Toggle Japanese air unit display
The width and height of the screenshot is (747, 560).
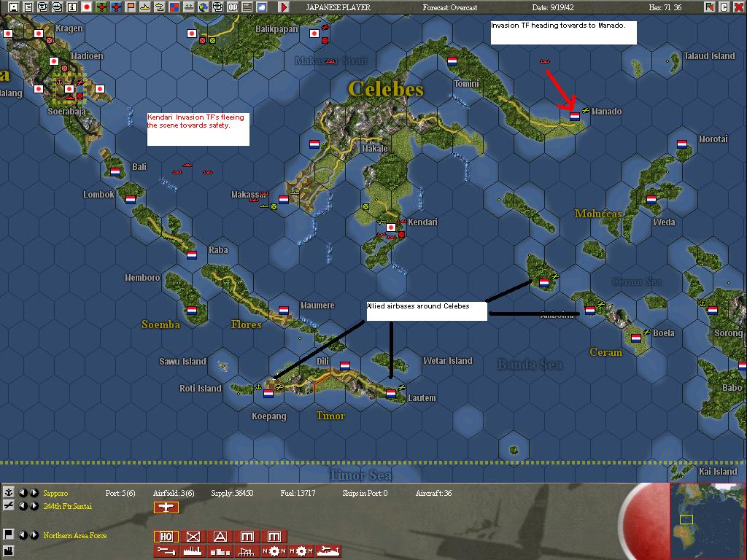click(101, 6)
